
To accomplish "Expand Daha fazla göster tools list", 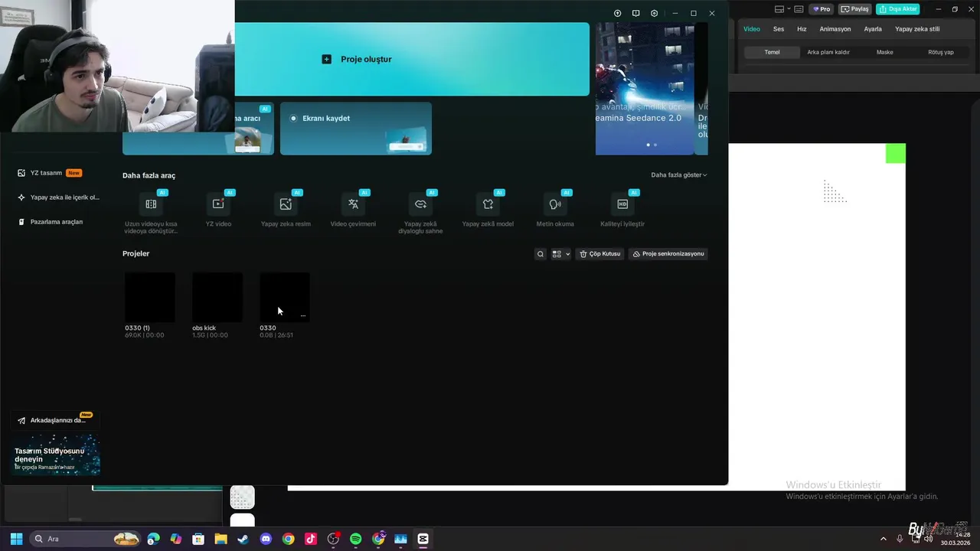I will pos(679,175).
